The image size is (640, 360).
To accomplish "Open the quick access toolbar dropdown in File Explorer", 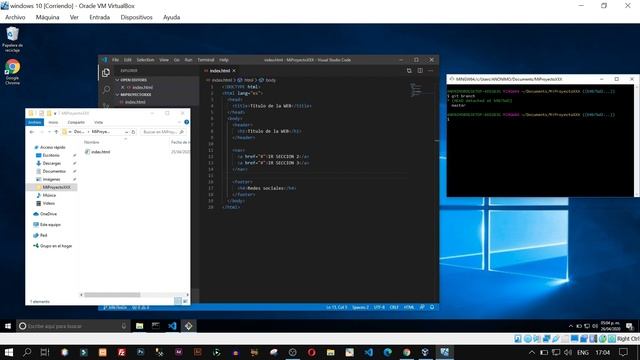I will click(x=55, y=113).
